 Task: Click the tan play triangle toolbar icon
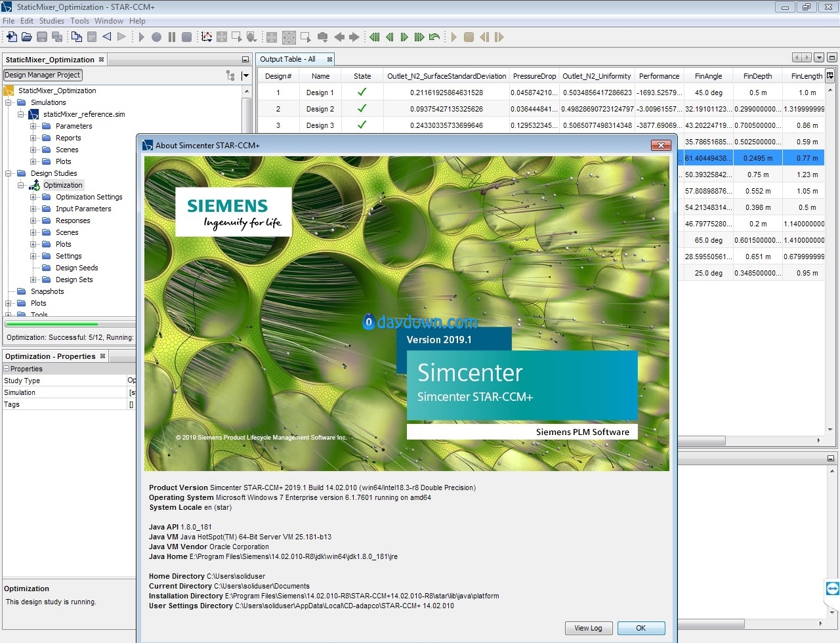pyautogui.click(x=453, y=37)
